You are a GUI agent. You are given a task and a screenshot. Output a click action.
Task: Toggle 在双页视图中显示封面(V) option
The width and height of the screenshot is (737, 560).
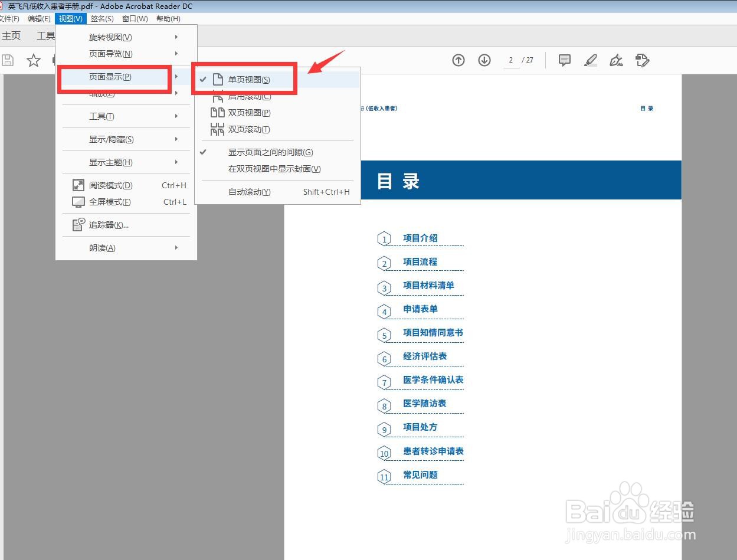pyautogui.click(x=277, y=169)
